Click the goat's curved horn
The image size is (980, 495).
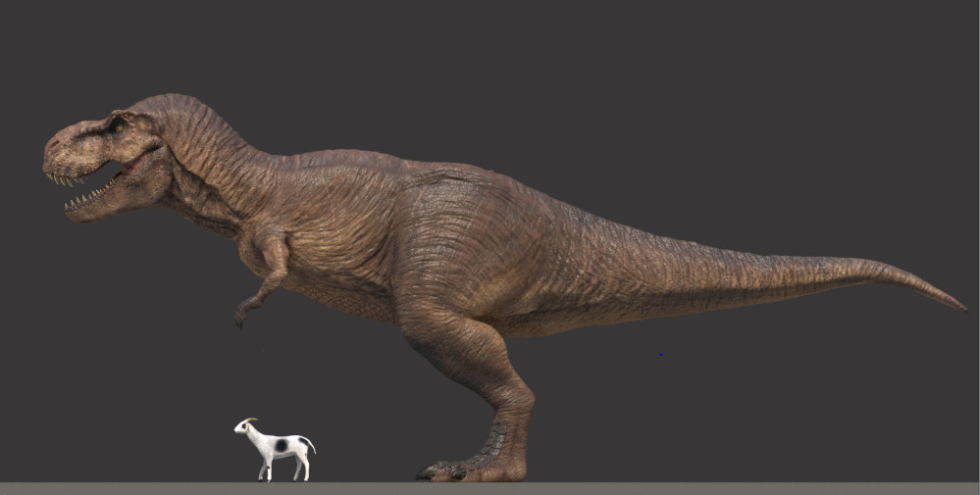(x=249, y=421)
